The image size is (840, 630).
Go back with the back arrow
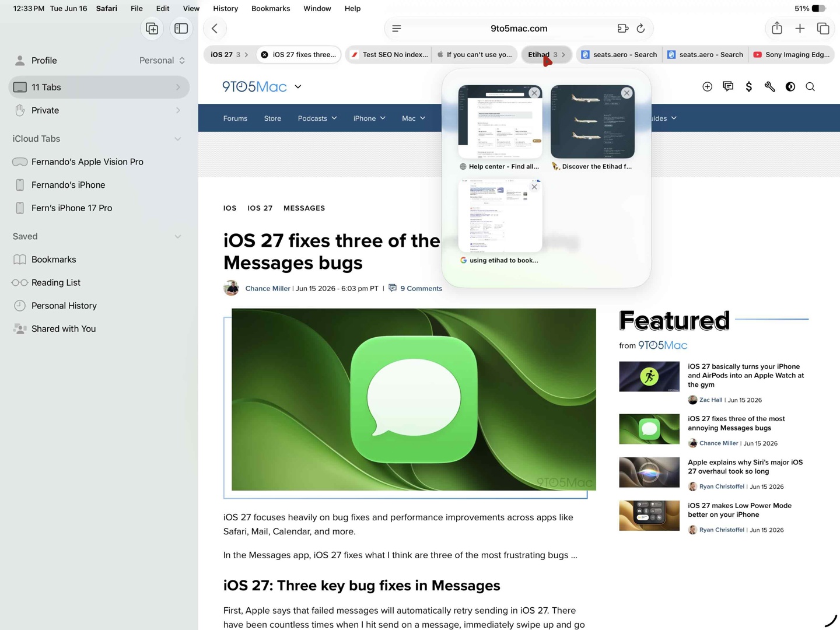[x=215, y=29]
